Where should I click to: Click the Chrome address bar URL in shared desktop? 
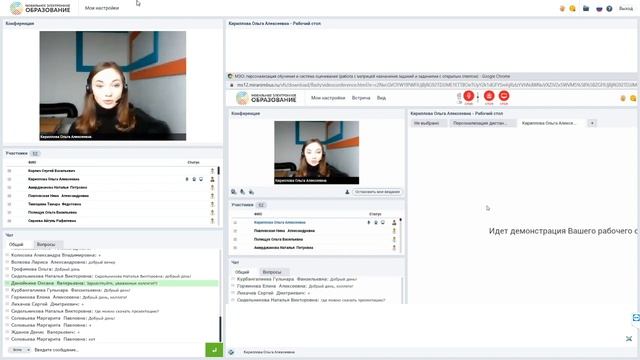pos(436,85)
